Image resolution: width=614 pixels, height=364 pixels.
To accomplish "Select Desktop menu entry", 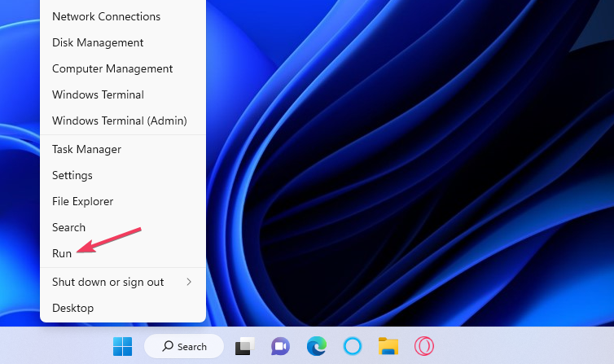I will (x=123, y=308).
